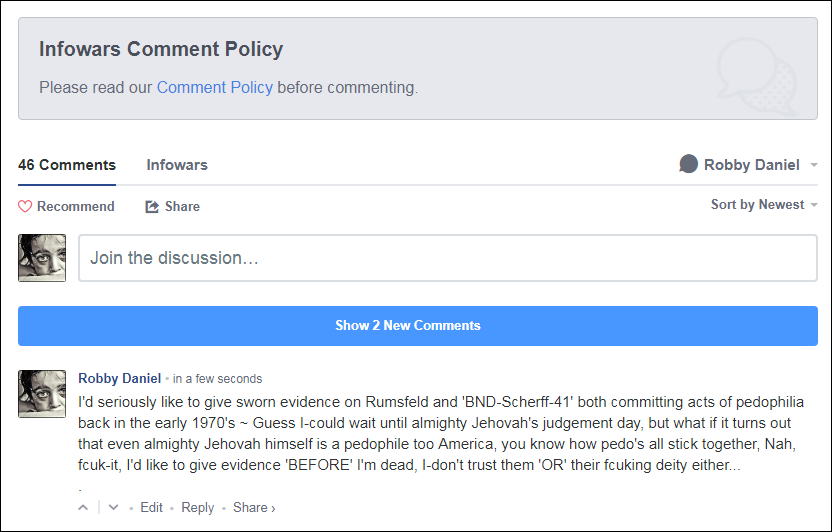The width and height of the screenshot is (832, 532).
Task: Open the Share option below the comment
Action: [253, 508]
